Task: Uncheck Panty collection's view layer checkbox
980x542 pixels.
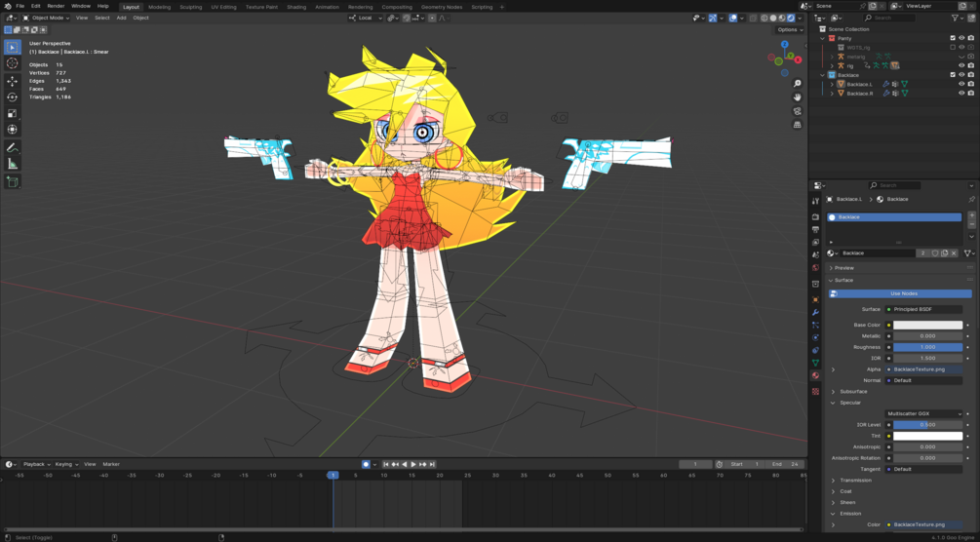Action: coord(953,38)
